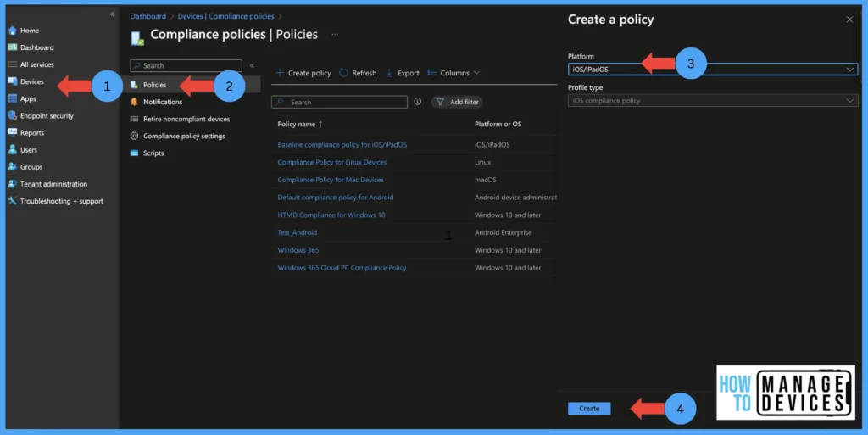Select Compliance policy settings menu item
This screenshot has width=868, height=435.
click(x=184, y=136)
